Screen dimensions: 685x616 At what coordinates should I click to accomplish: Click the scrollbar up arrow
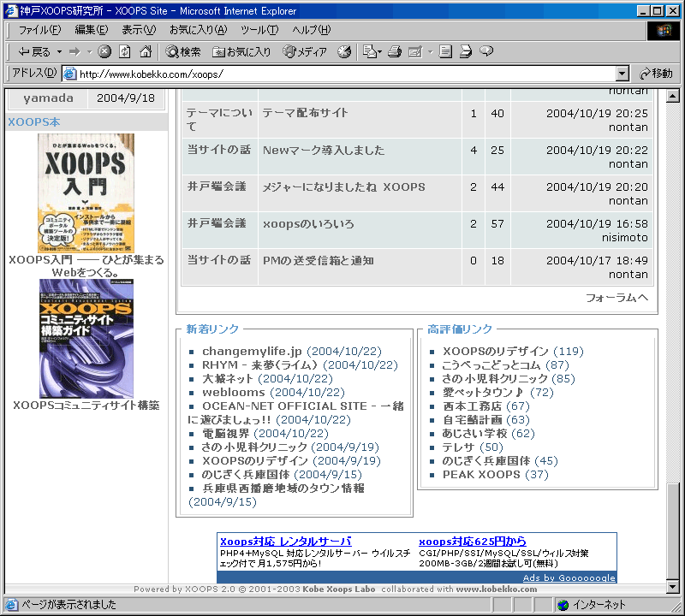click(673, 96)
